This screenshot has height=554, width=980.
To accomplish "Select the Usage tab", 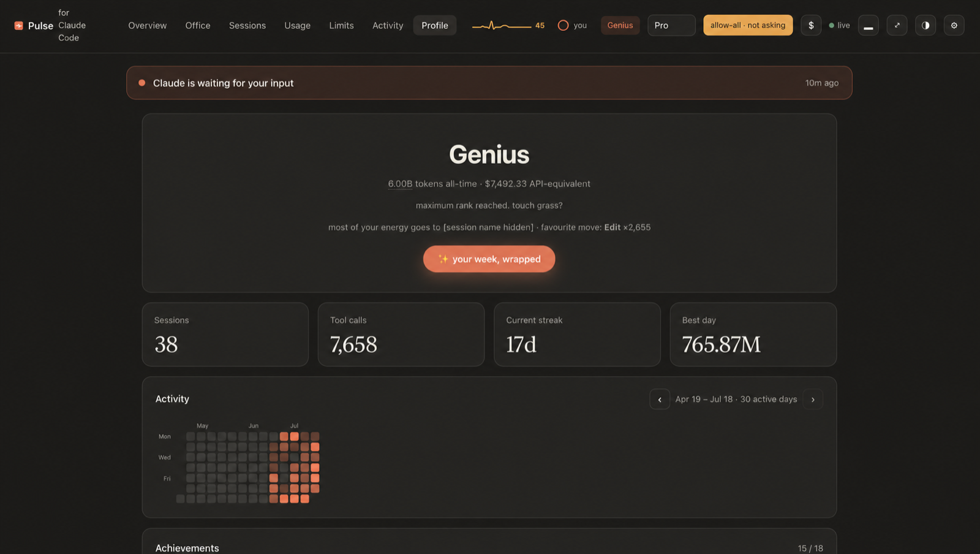I will pos(298,25).
